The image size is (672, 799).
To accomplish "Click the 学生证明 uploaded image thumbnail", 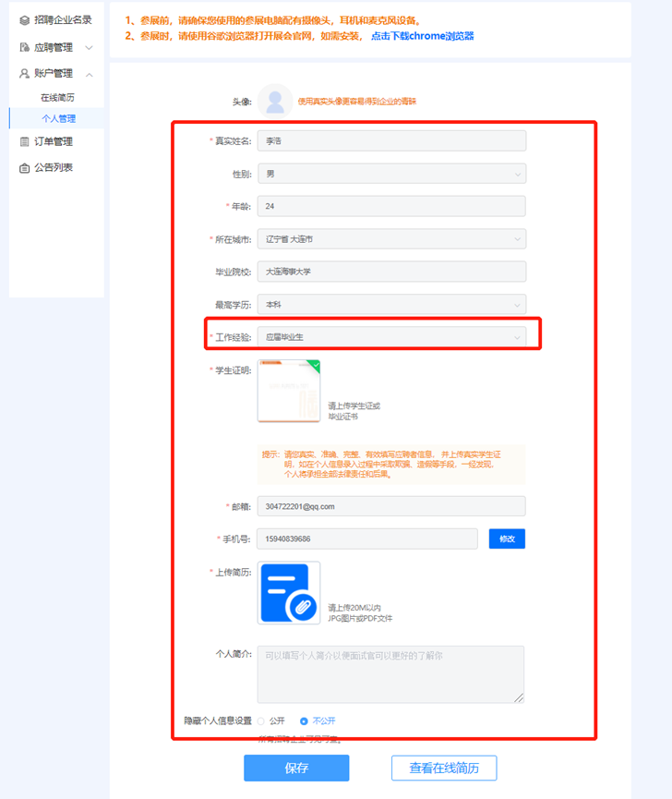I will pos(289,390).
